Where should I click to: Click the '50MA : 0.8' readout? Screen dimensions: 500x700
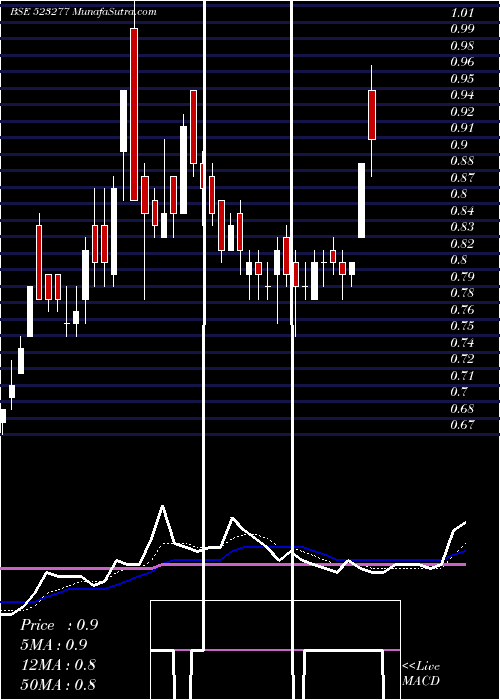point(58,684)
